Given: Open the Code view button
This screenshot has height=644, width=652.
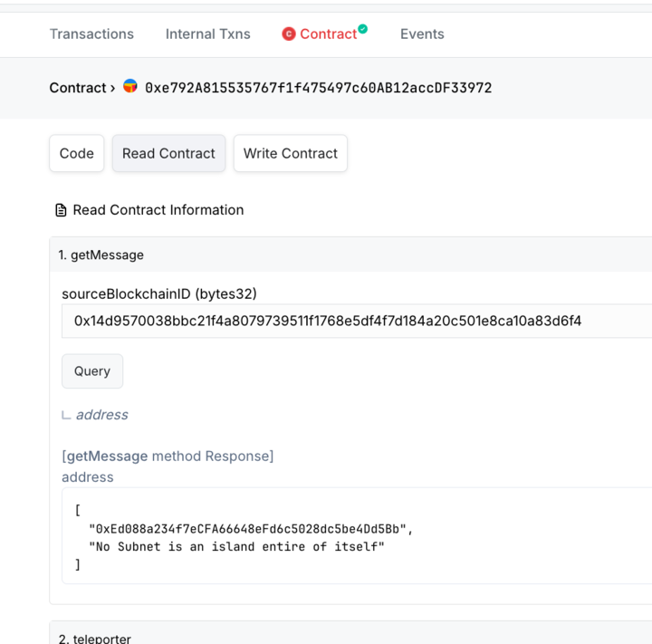Looking at the screenshot, I should [76, 153].
